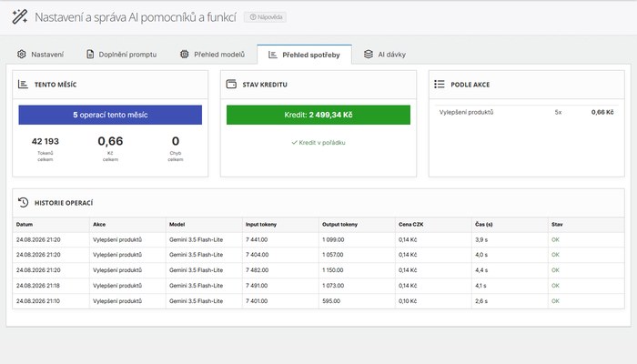This screenshot has width=637, height=364.
Task: Click the 'Kredit v pořádku' status text
Action: click(318, 143)
